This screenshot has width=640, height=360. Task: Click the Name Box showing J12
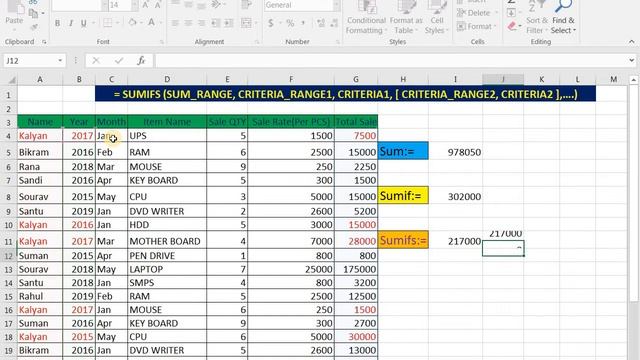29,61
